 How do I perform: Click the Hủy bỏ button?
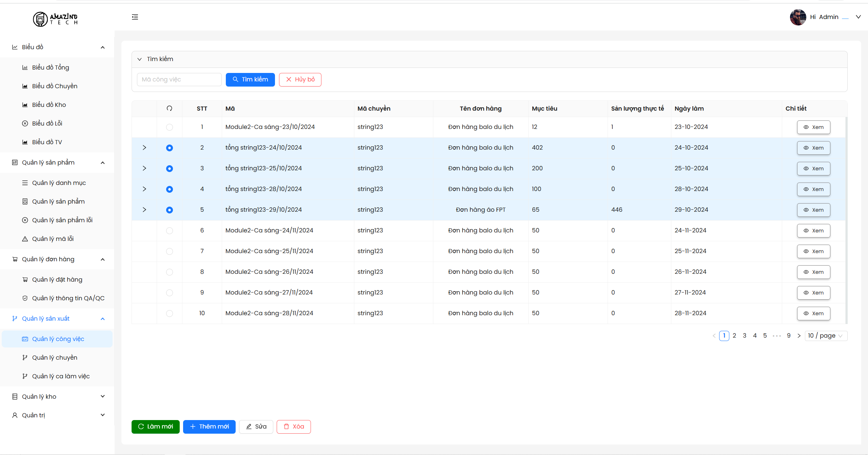pos(300,80)
